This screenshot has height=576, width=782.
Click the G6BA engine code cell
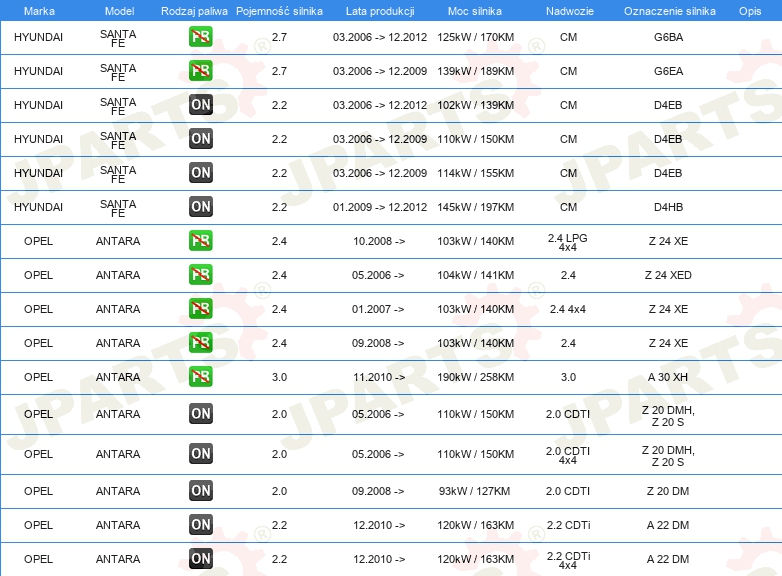tap(668, 38)
